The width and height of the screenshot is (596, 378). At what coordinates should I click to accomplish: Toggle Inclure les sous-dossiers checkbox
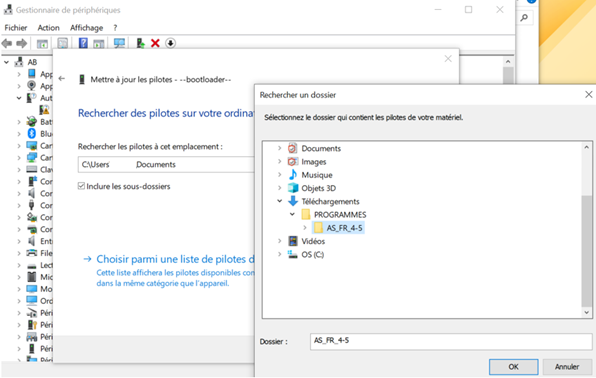[81, 186]
